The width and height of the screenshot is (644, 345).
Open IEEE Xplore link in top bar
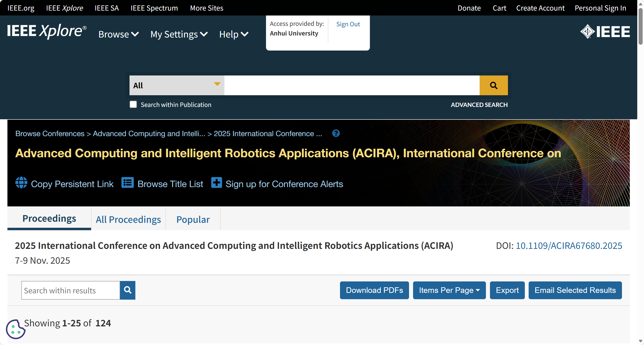click(x=65, y=8)
